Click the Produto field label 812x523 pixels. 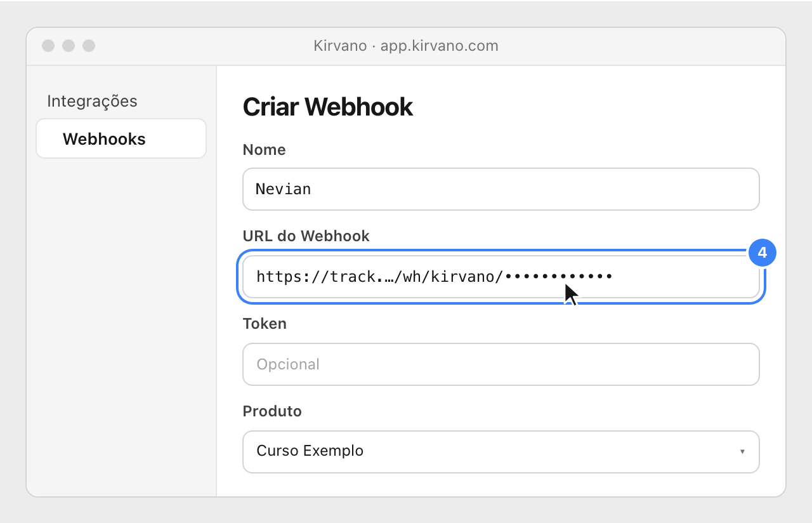point(273,411)
